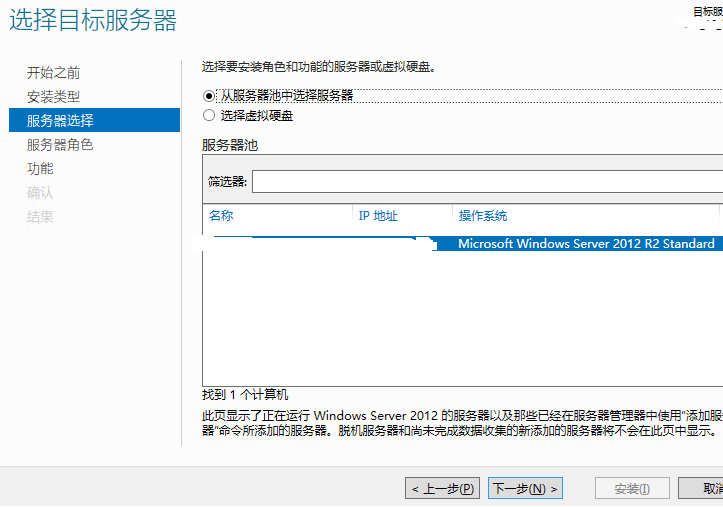723x507 pixels.
Task: Click the 服务器池 section label
Action: pyautogui.click(x=230, y=146)
